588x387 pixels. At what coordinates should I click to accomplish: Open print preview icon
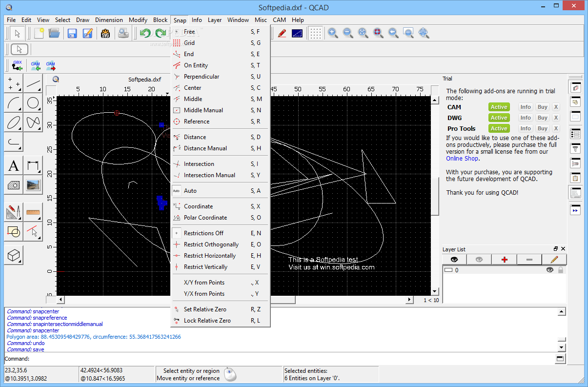coord(124,33)
